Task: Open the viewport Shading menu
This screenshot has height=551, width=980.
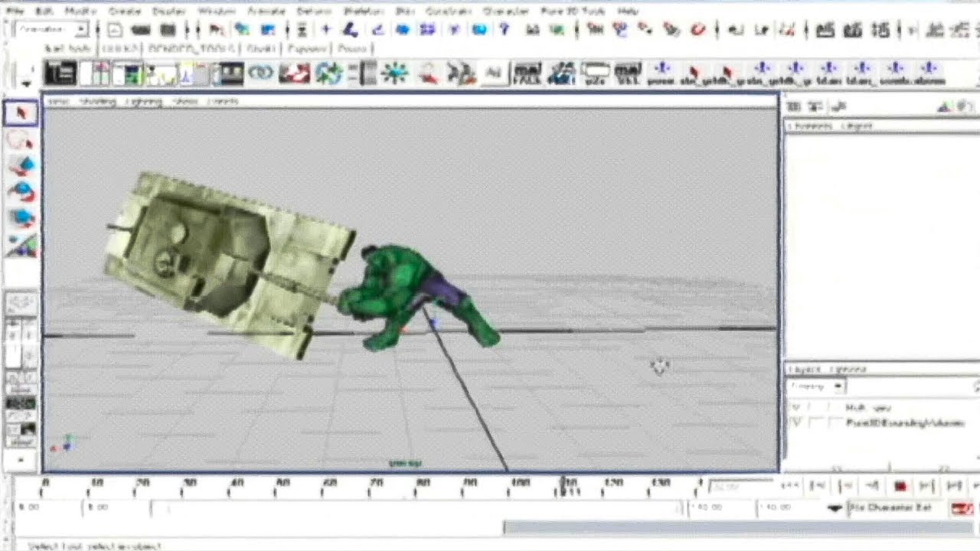Action: click(98, 101)
